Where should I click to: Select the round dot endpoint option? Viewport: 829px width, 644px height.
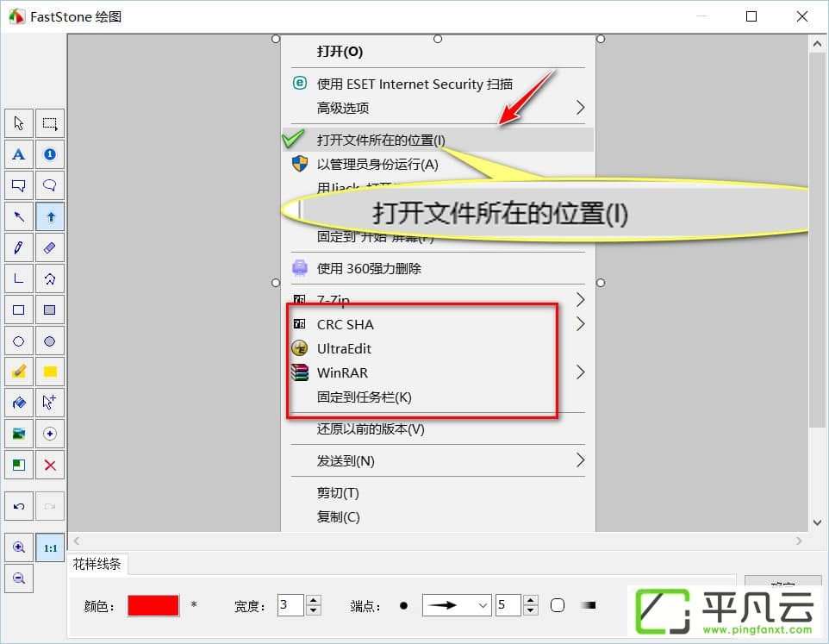click(x=404, y=606)
